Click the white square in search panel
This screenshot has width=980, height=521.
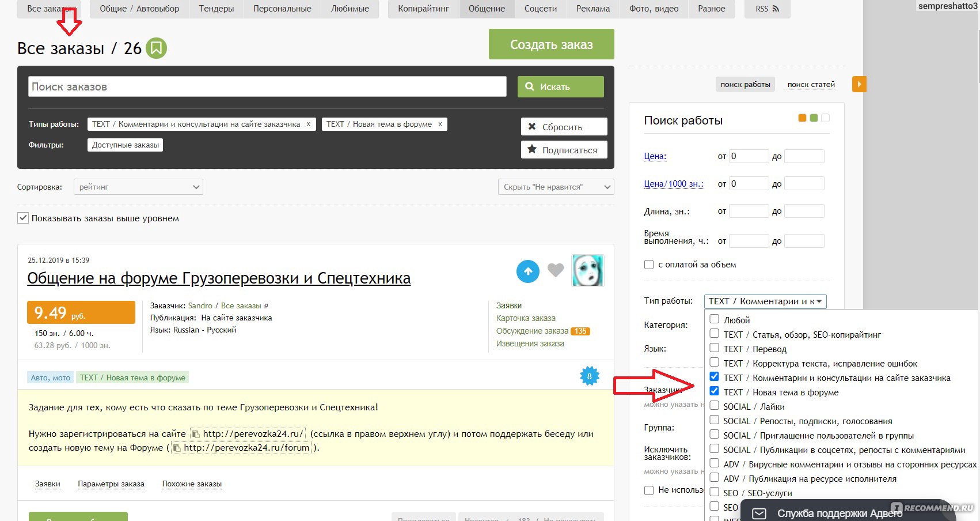click(825, 118)
